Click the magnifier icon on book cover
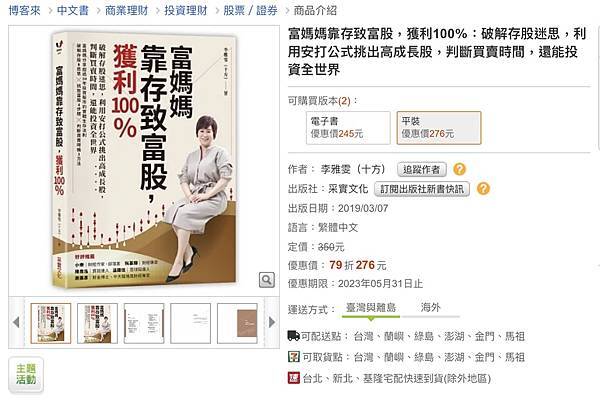 (267, 280)
